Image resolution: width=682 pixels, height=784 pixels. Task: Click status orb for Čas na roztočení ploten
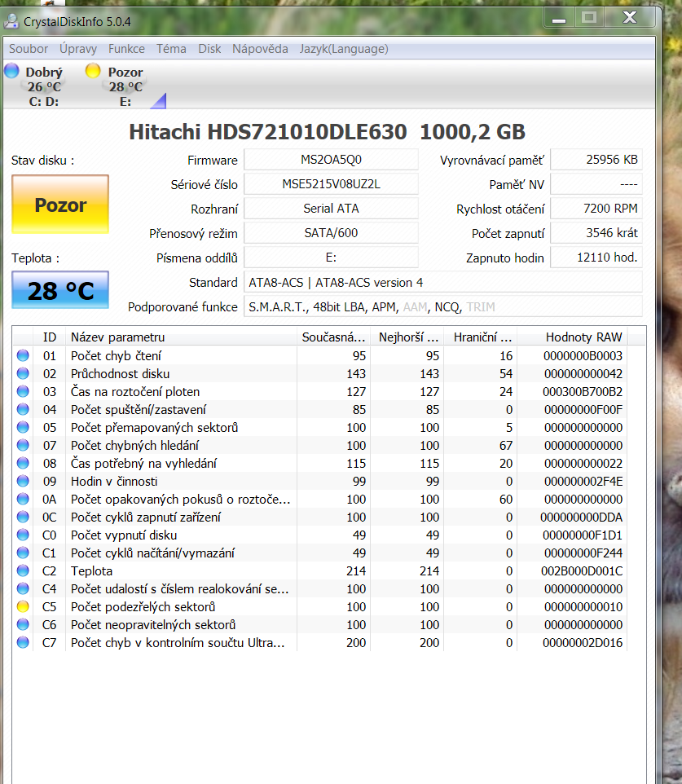click(x=23, y=391)
